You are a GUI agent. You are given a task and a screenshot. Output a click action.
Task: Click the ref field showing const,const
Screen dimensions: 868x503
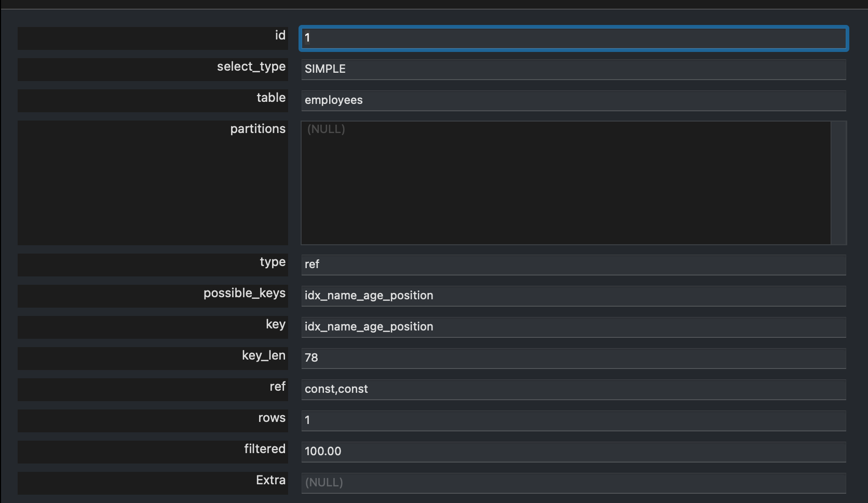(x=573, y=389)
